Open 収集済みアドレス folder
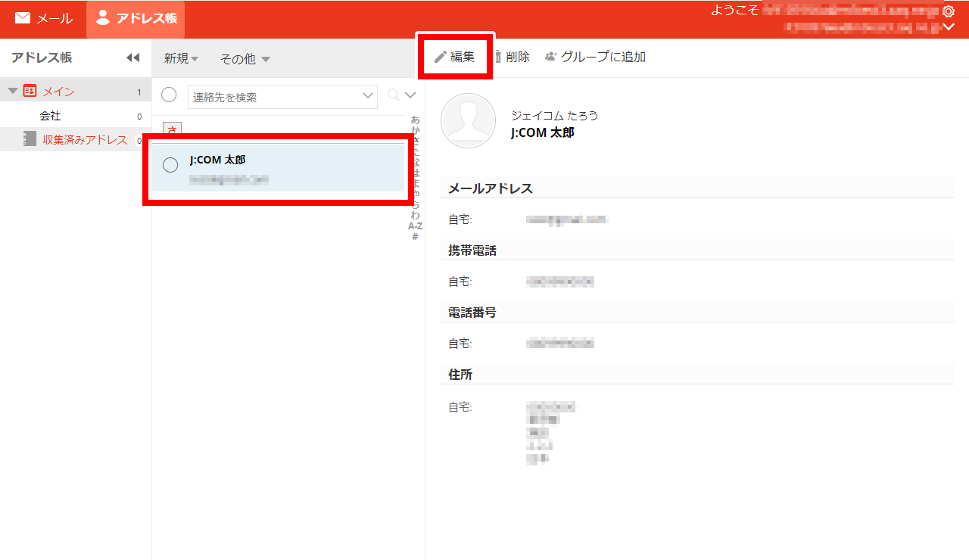Image resolution: width=969 pixels, height=560 pixels. coord(85,139)
